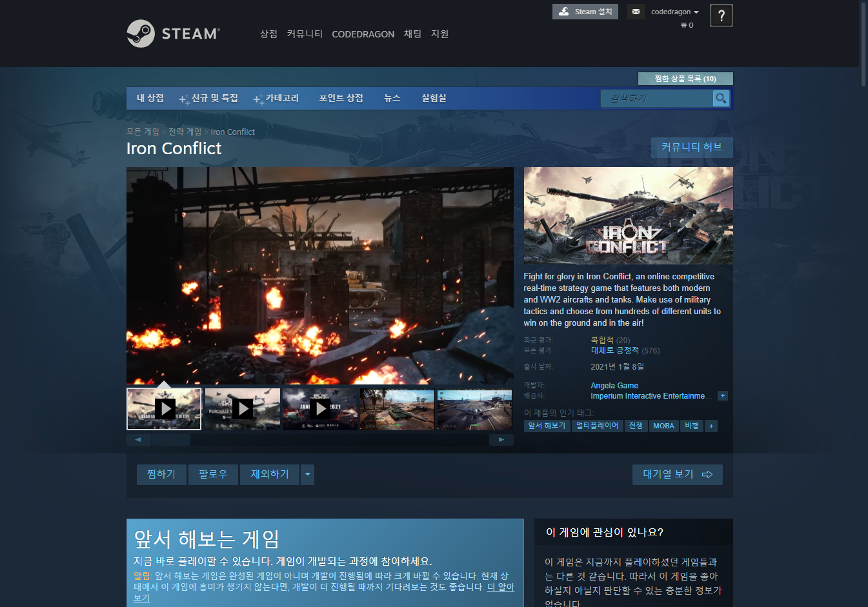868x607 pixels.
Task: Click the '2021년 1월 8일' release date
Action: tap(618, 366)
